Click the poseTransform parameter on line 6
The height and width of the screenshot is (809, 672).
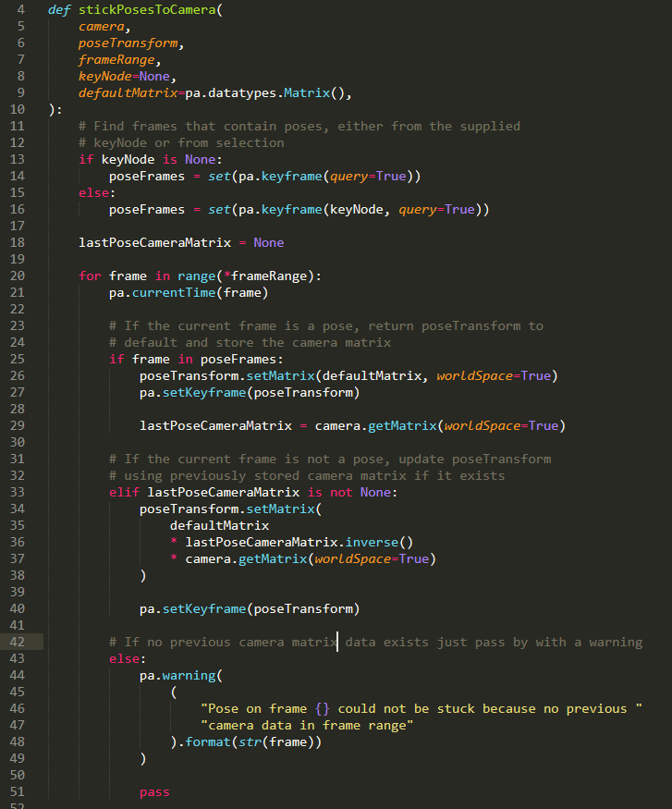[x=128, y=43]
